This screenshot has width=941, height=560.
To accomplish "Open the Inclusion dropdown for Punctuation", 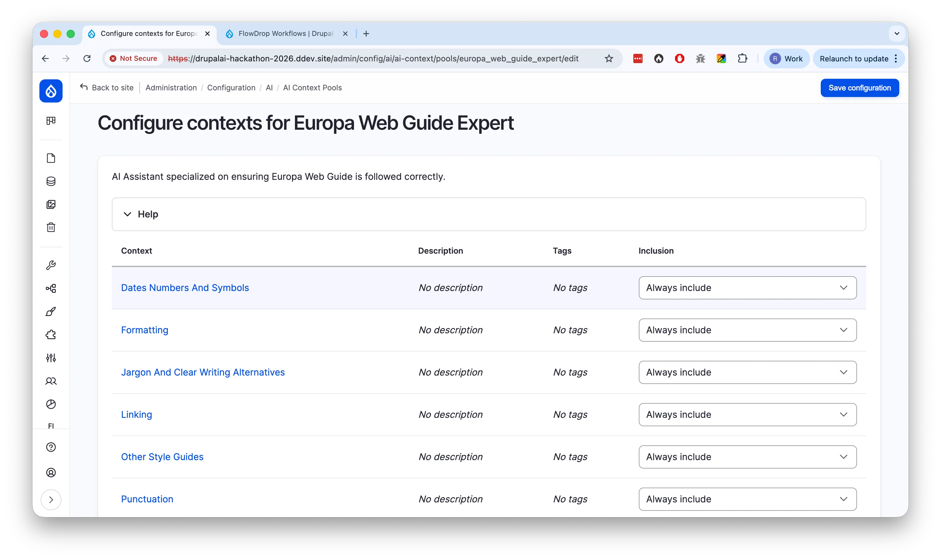I will coord(747,499).
